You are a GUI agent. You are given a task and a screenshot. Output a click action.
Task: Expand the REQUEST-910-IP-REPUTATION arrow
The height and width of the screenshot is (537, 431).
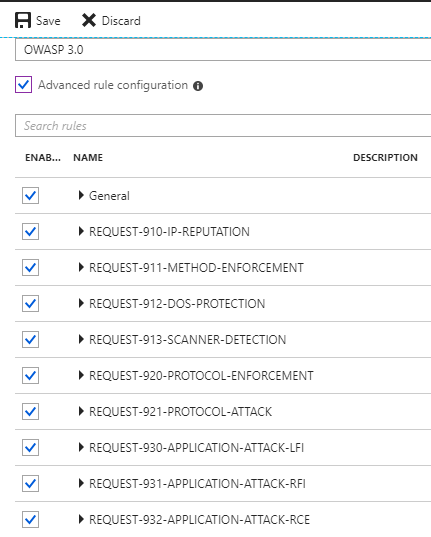point(81,231)
